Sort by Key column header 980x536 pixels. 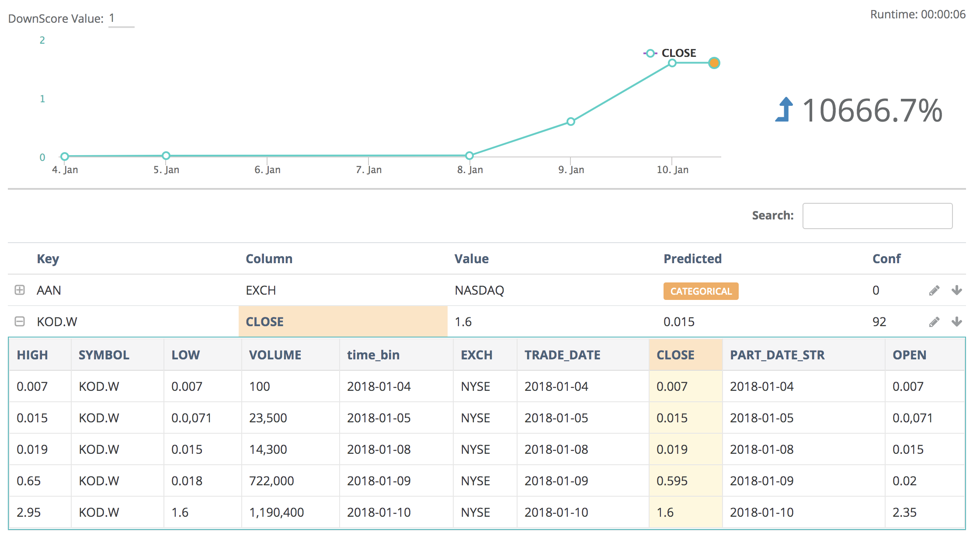48,258
